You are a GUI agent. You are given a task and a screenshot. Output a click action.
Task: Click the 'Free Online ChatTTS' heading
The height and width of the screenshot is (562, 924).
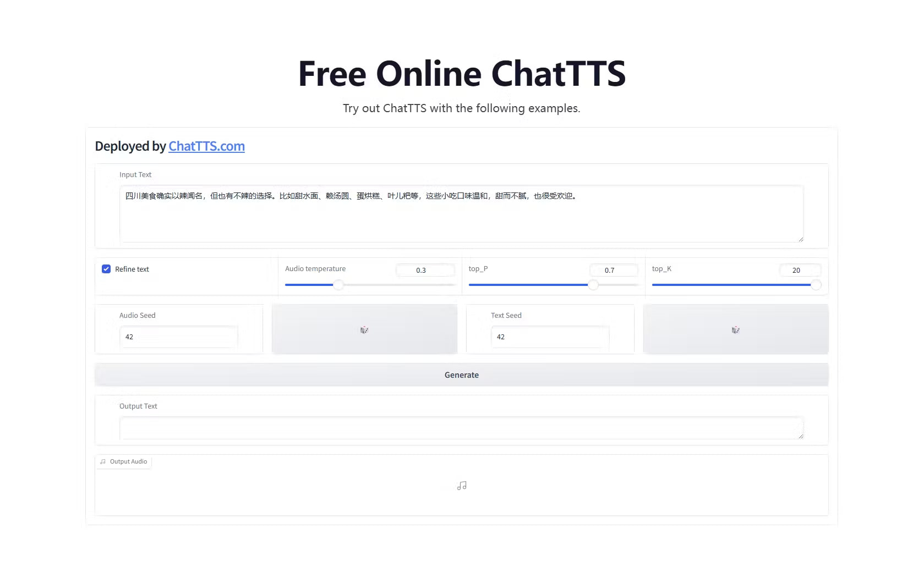click(x=462, y=74)
